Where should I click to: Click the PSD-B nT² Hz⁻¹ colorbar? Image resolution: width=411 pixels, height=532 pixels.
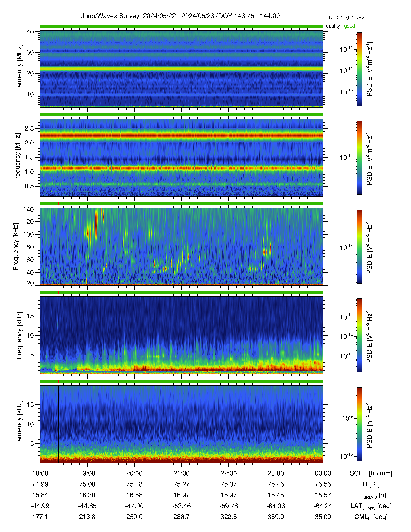pyautogui.click(x=359, y=424)
